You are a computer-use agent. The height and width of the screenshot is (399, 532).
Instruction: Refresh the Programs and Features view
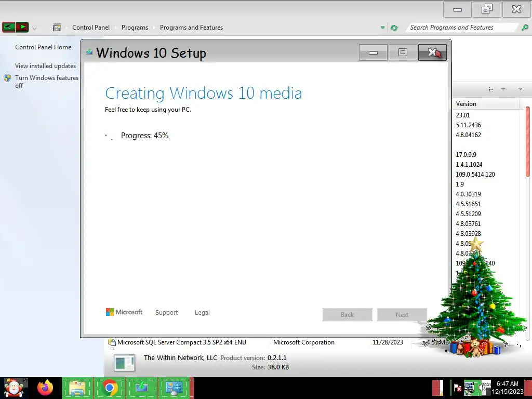[x=394, y=28]
